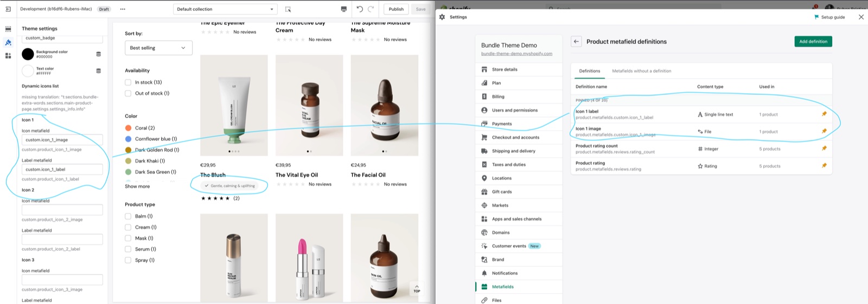Screen dimensions: 868x304
Task: Open bundle-theme-demo.myshopify.com link
Action: point(516,54)
